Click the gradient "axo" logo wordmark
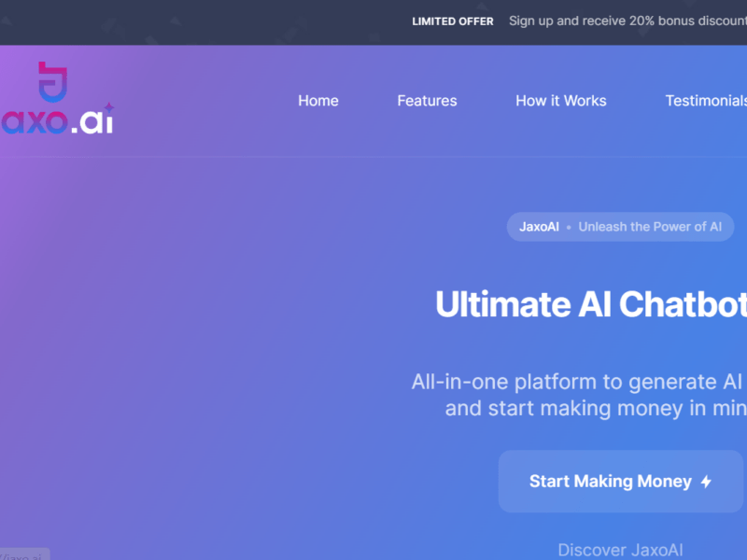 [x=34, y=124]
